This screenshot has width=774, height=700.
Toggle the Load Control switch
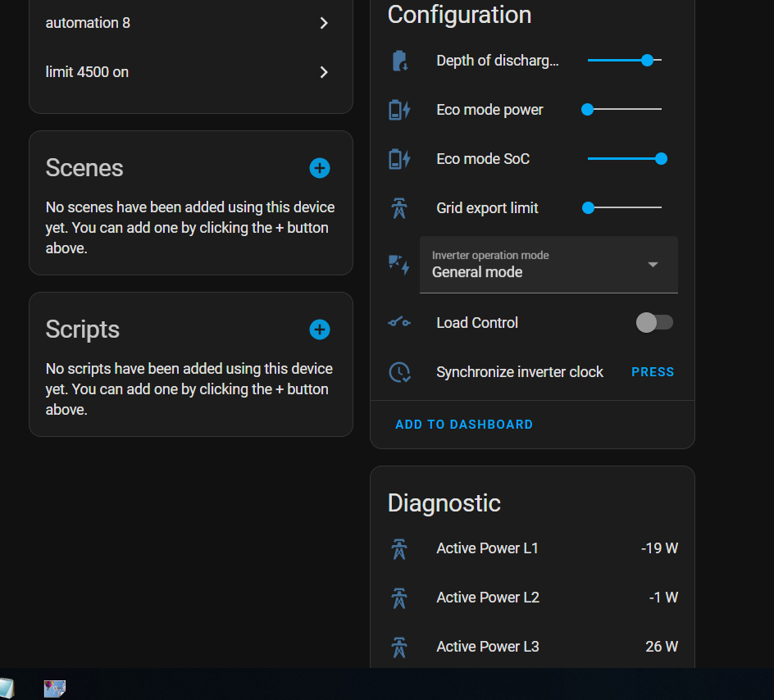[x=654, y=323]
